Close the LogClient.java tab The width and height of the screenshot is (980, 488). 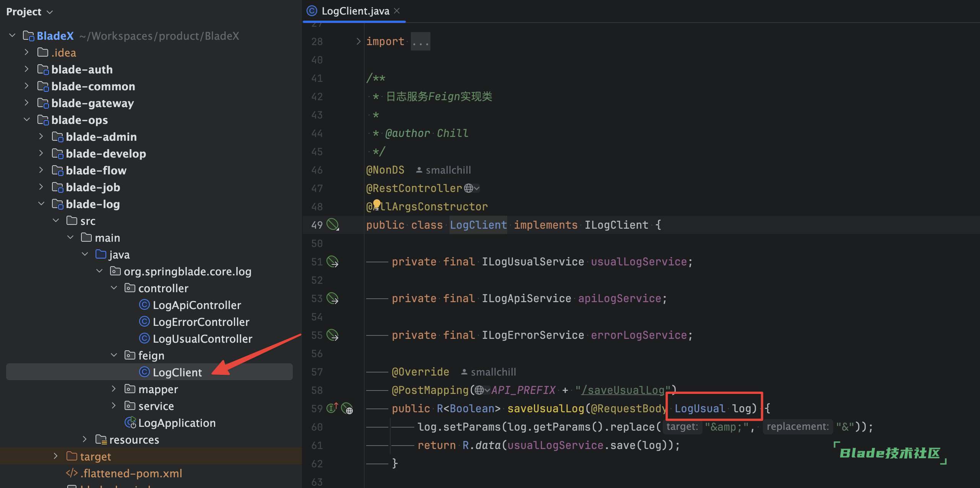pyautogui.click(x=397, y=11)
